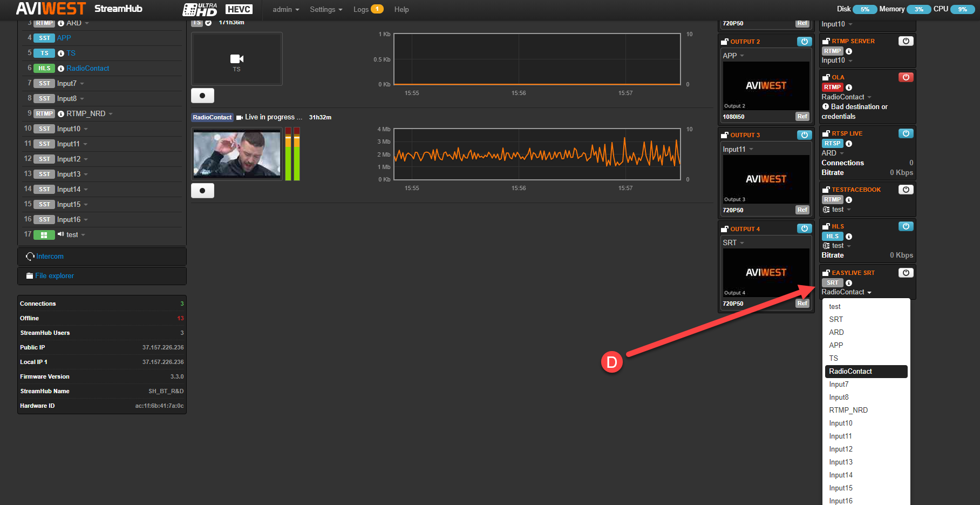Viewport: 980px width, 505px height.
Task: Click info icon next to RTSP badge
Action: tap(849, 144)
